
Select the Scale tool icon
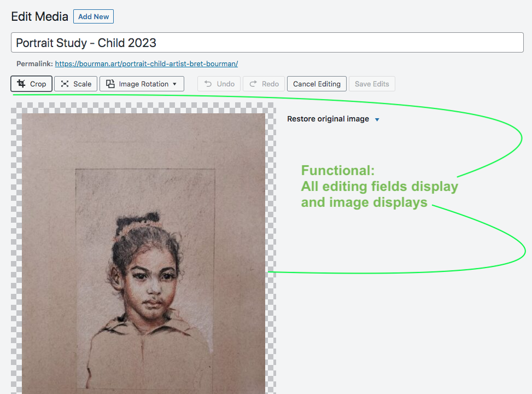[66, 84]
